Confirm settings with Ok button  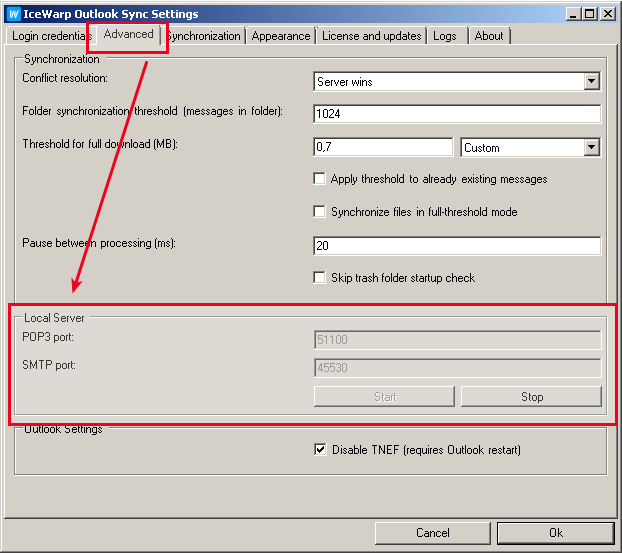(555, 533)
